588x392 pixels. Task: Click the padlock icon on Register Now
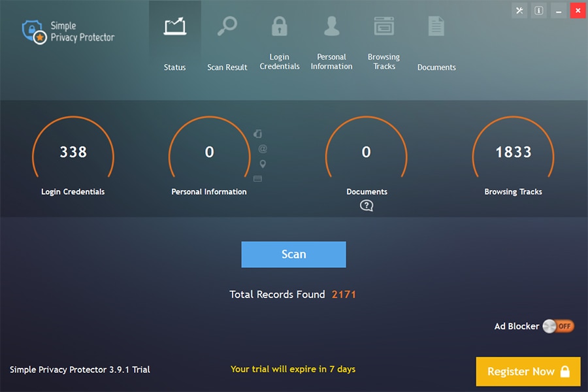[564, 371]
